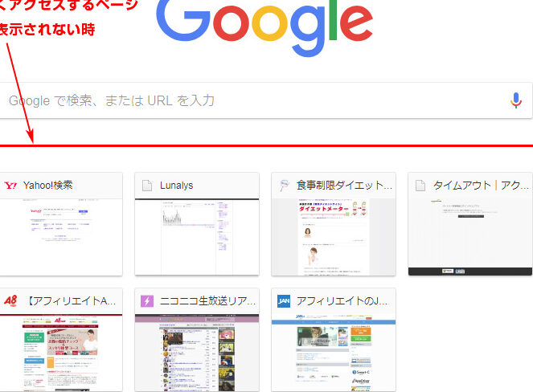Open the タイムアウト tile title
This screenshot has height=392, width=533.
[481, 186]
